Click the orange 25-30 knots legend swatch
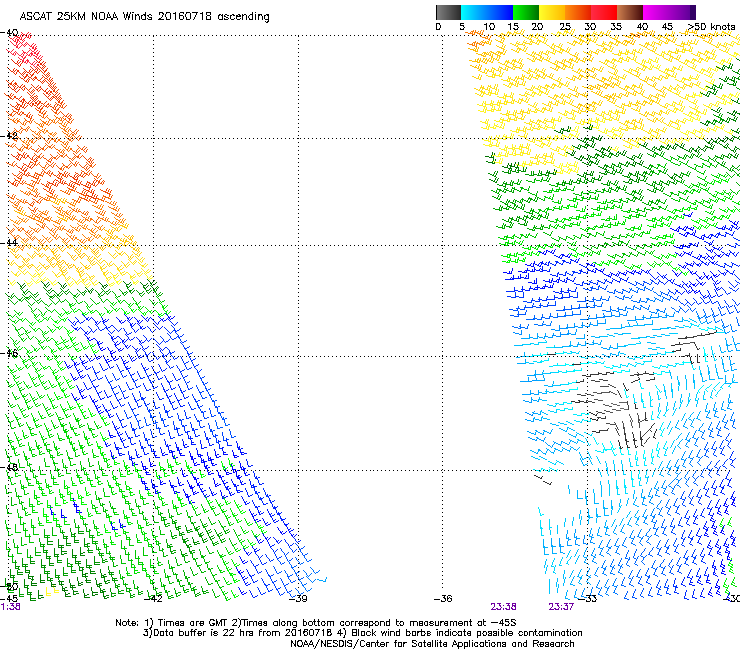The height and width of the screenshot is (650, 740). (578, 12)
